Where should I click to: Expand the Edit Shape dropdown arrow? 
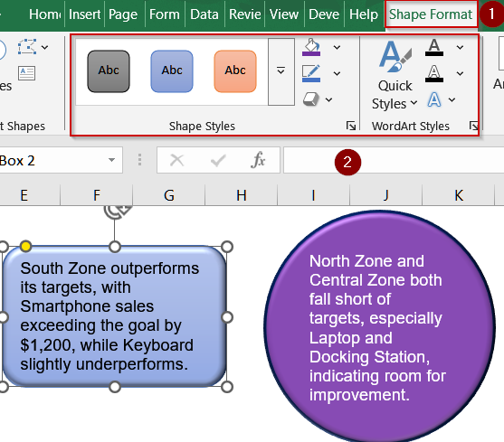tap(44, 48)
